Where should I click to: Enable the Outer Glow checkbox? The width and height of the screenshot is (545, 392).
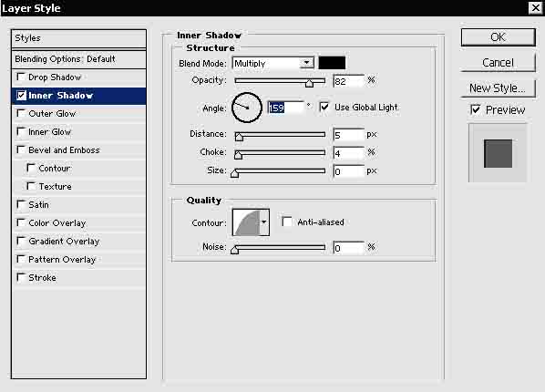pyautogui.click(x=21, y=113)
